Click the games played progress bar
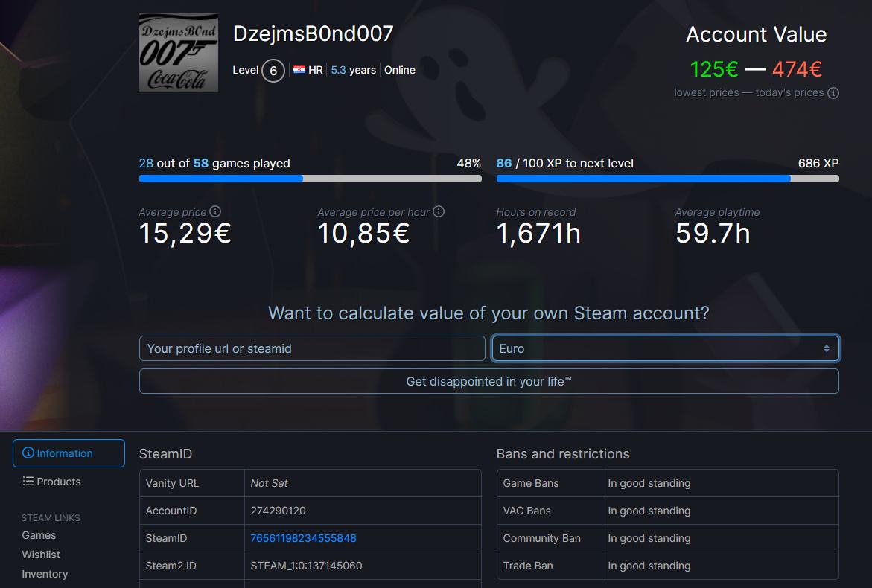872x588 pixels. coord(310,179)
